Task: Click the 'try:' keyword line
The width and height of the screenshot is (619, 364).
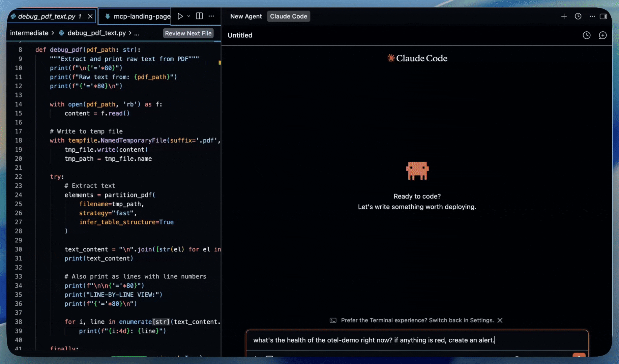Action: coord(57,177)
